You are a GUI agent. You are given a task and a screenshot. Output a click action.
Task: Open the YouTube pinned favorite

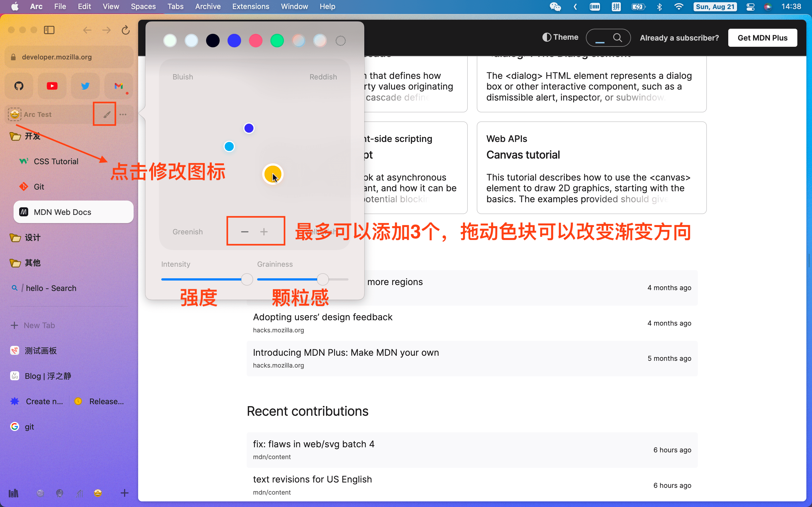pos(52,86)
